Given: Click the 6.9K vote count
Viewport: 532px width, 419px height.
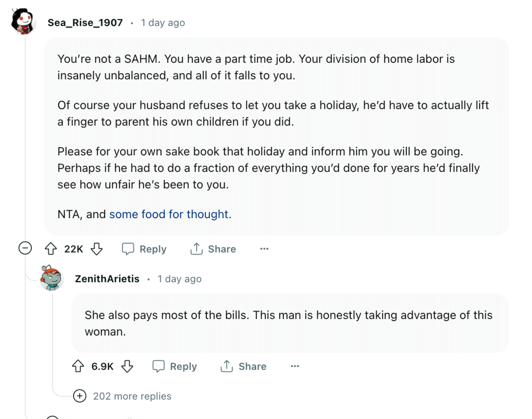Looking at the screenshot, I should 102,366.
